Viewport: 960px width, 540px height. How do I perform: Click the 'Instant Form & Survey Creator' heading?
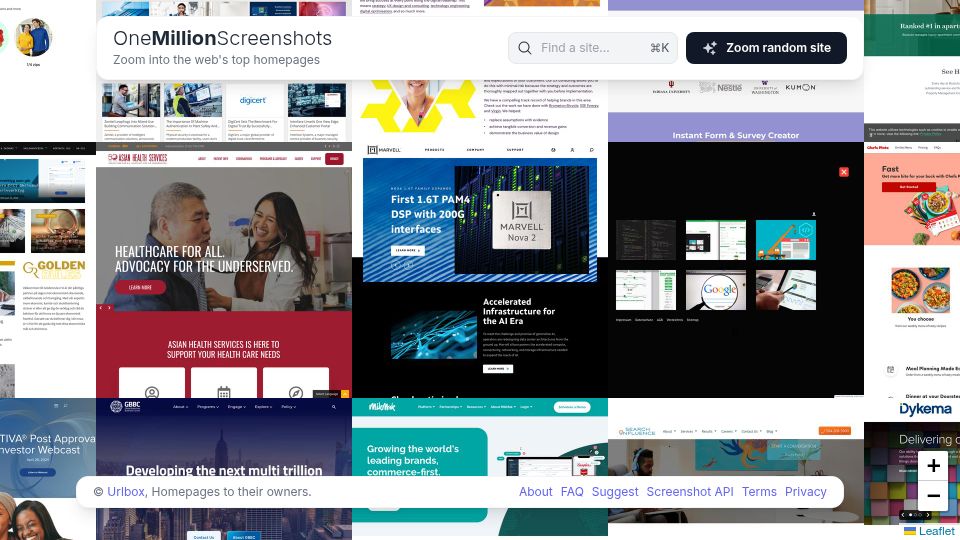point(735,135)
